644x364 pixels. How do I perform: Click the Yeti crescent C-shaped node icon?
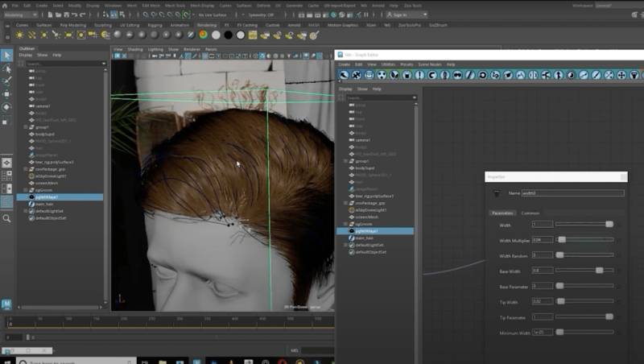pos(432,75)
